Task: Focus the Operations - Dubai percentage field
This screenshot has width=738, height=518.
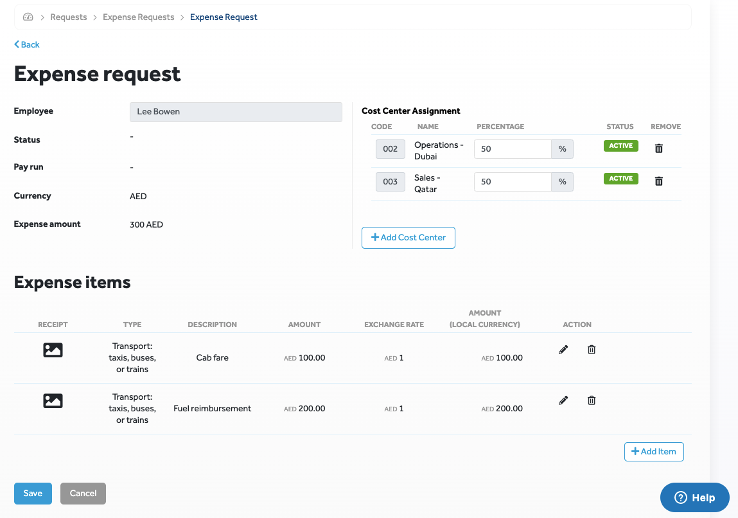Action: coord(512,149)
